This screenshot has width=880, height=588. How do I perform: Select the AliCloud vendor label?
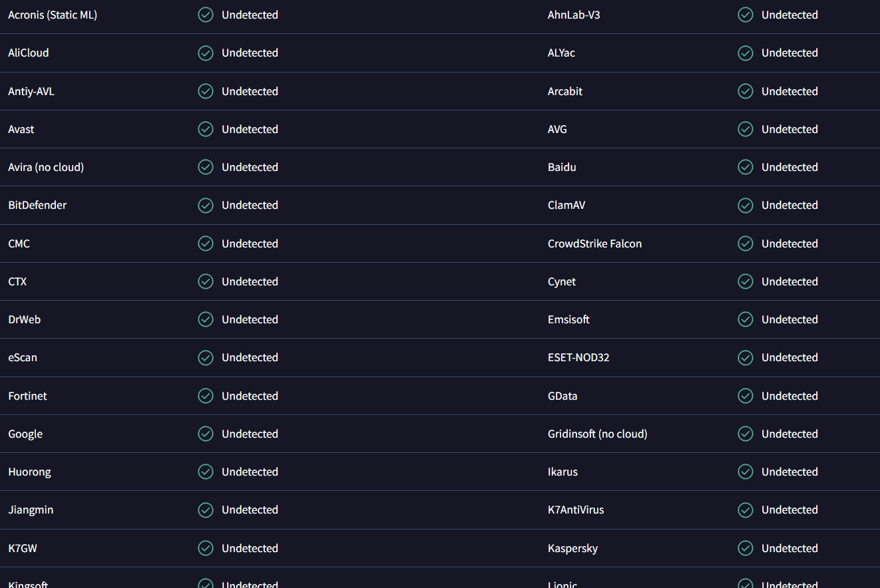coord(29,53)
